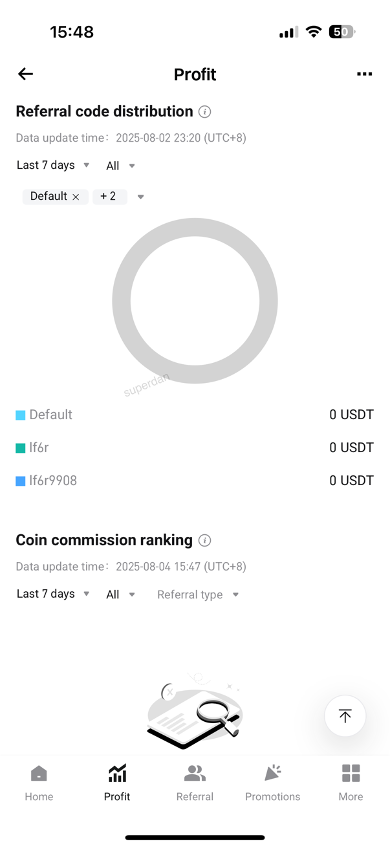390x848 pixels.
Task: Expand Last 7 days under Referral code distribution
Action: tap(53, 165)
